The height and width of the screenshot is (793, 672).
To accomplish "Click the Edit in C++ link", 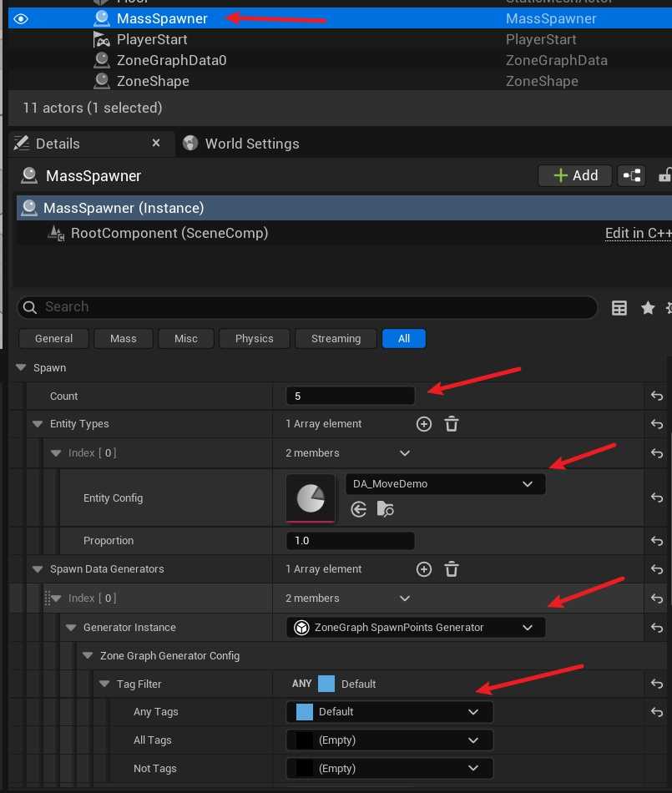I will [637, 234].
